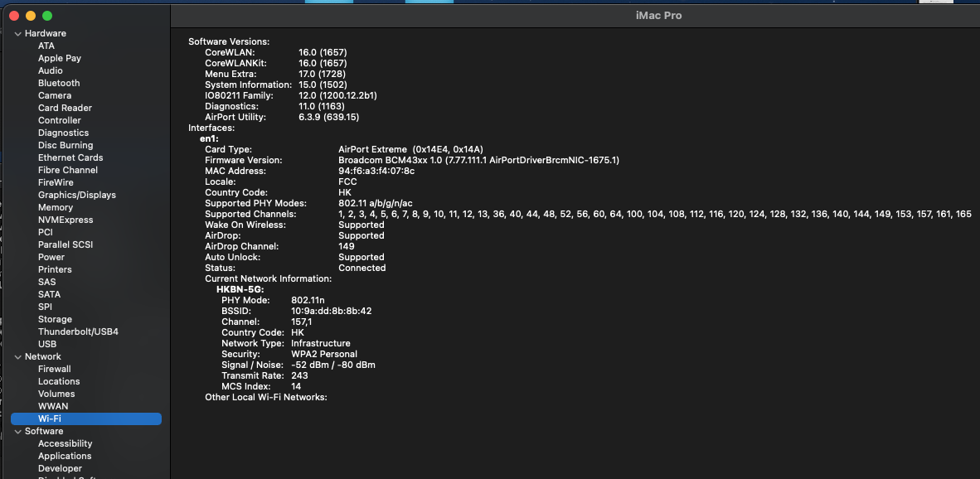Select Applications under Software
The height and width of the screenshot is (479, 980).
point(65,456)
